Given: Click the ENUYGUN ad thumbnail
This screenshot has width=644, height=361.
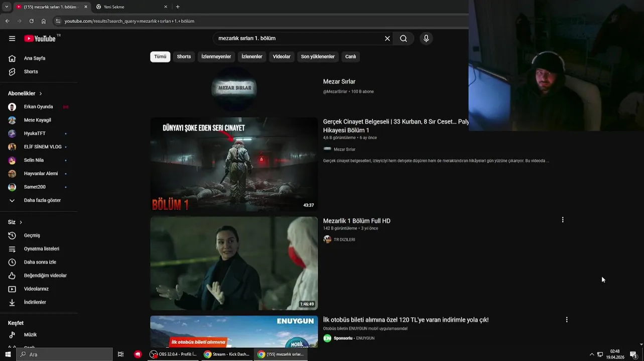Looking at the screenshot, I should 234,331.
